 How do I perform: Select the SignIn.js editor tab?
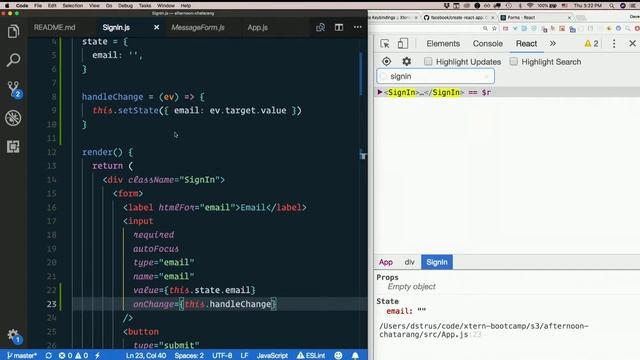(x=116, y=27)
